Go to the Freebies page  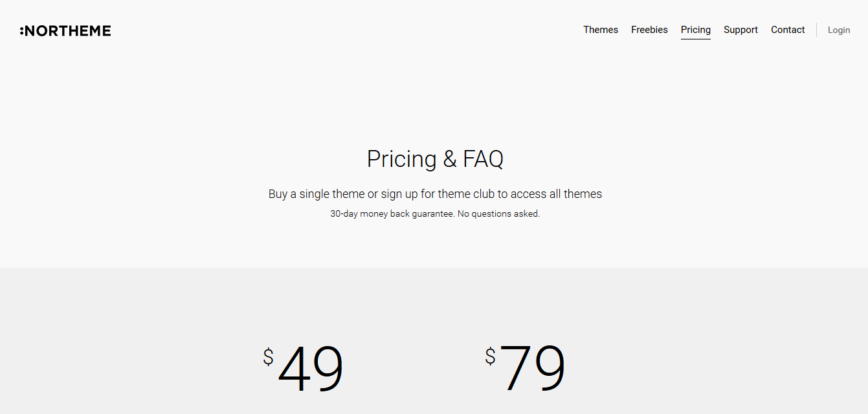(x=649, y=30)
